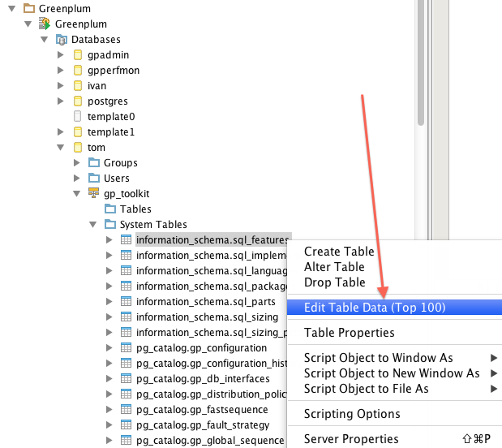
Task: Select Edit Table Data (Top 100)
Action: (394, 308)
